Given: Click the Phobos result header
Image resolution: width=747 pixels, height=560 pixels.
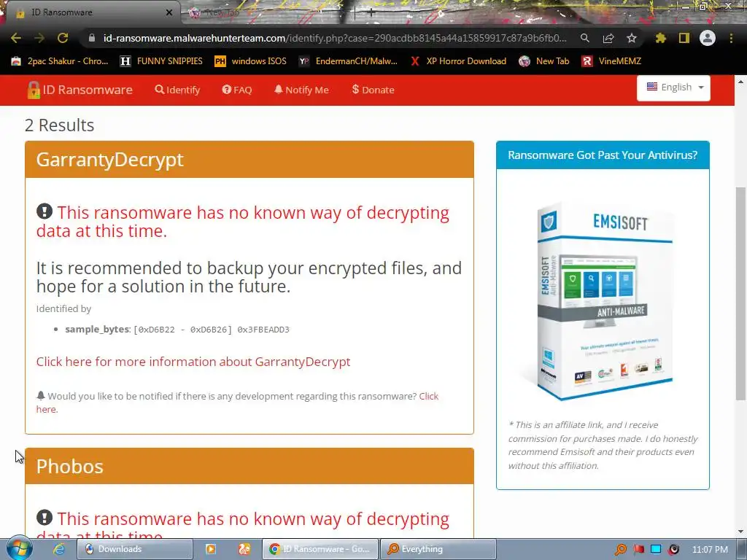Looking at the screenshot, I should 249,466.
